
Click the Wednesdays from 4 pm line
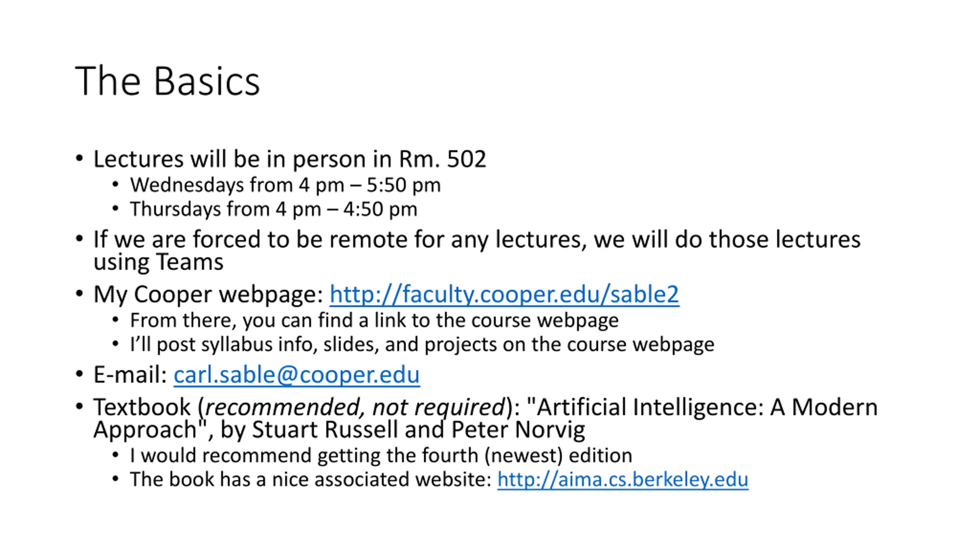tap(285, 185)
